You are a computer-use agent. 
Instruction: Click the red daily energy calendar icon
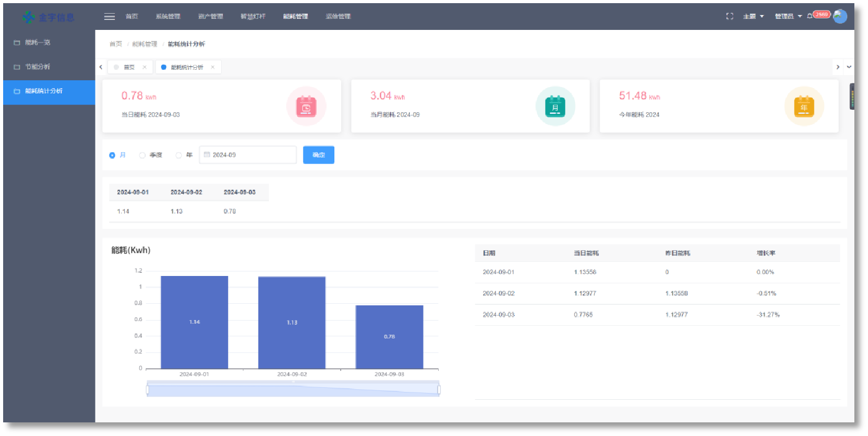point(306,107)
